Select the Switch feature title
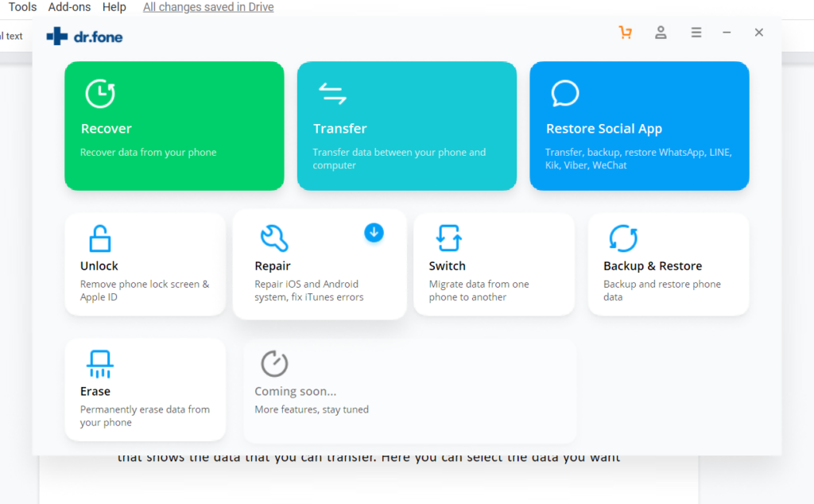 pos(447,266)
